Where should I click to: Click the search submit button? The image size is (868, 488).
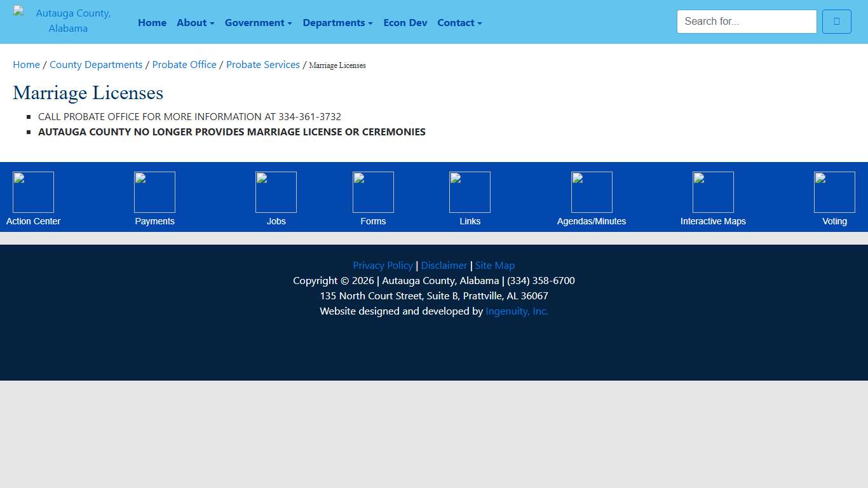pos(836,22)
